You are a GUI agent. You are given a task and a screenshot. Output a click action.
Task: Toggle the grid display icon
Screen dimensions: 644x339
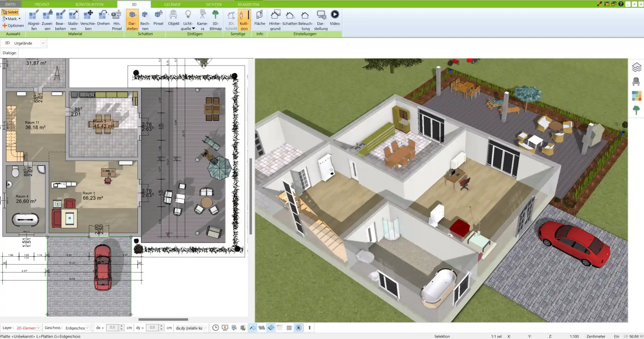point(289,328)
